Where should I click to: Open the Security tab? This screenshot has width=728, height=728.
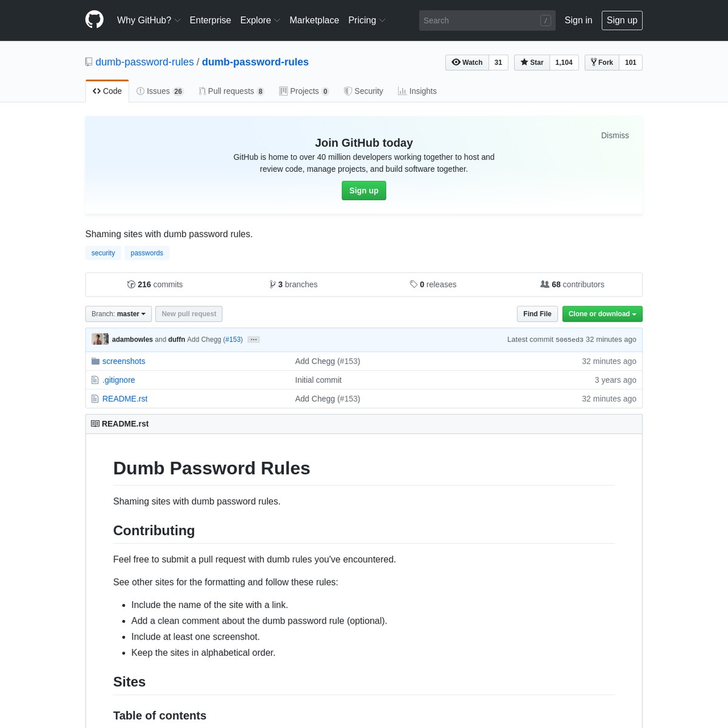[x=363, y=91]
